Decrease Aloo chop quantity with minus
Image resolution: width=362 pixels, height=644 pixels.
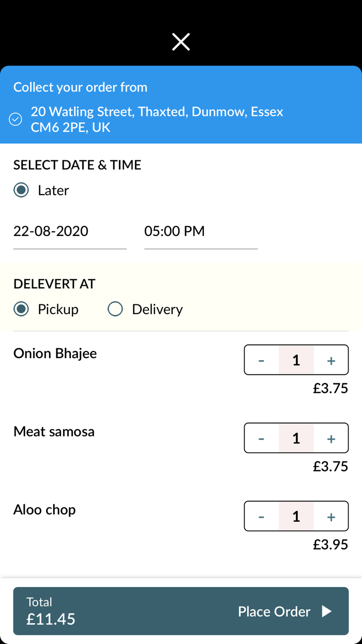coord(261,517)
